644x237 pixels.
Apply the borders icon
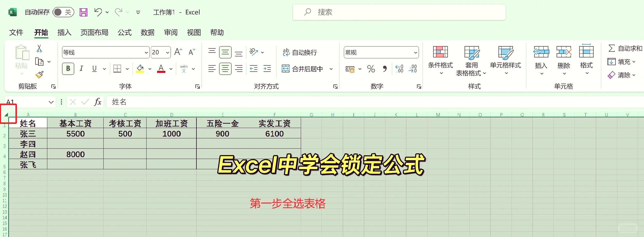[117, 69]
